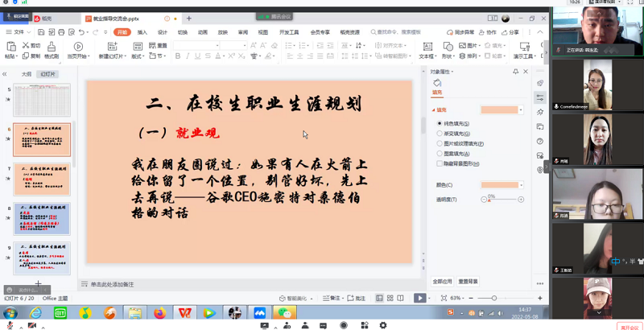
Task: Switch to the 插入 (Insert) ribbon tab
Action: click(142, 32)
